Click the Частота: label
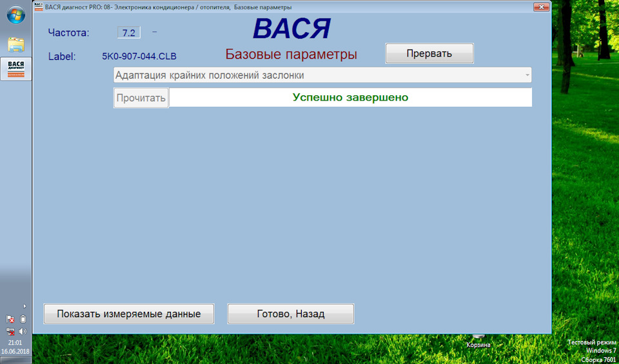 (69, 33)
